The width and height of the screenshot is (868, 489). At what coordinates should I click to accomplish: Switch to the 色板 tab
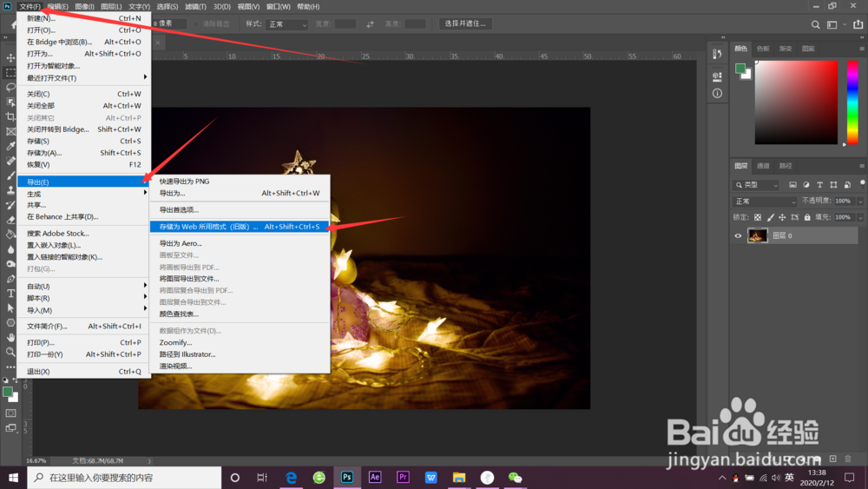click(x=763, y=49)
